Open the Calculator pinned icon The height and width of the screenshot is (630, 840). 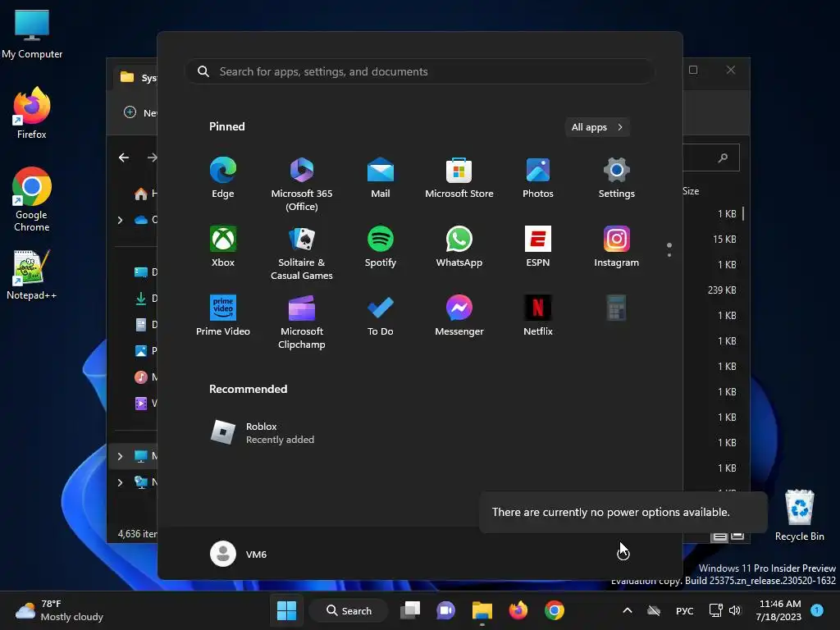[x=617, y=308]
